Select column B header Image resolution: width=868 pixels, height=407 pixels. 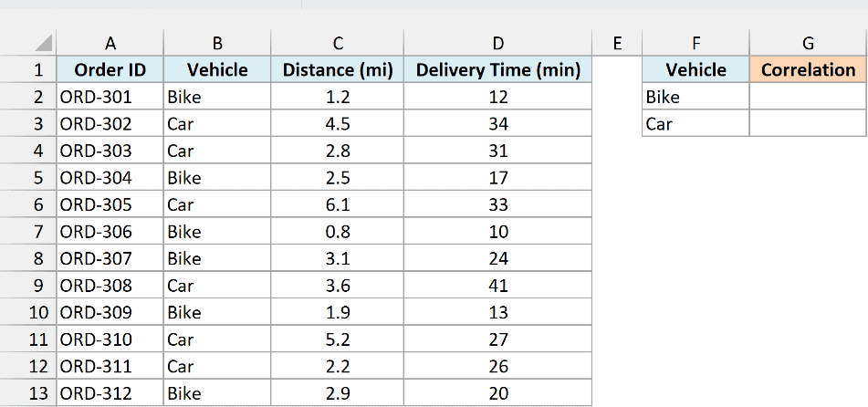point(217,43)
